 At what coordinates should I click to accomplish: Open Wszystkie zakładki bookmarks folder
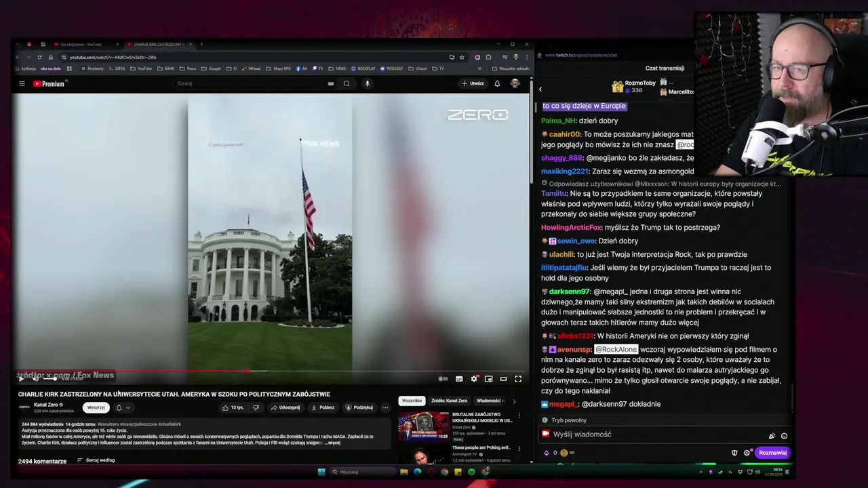(511, 68)
